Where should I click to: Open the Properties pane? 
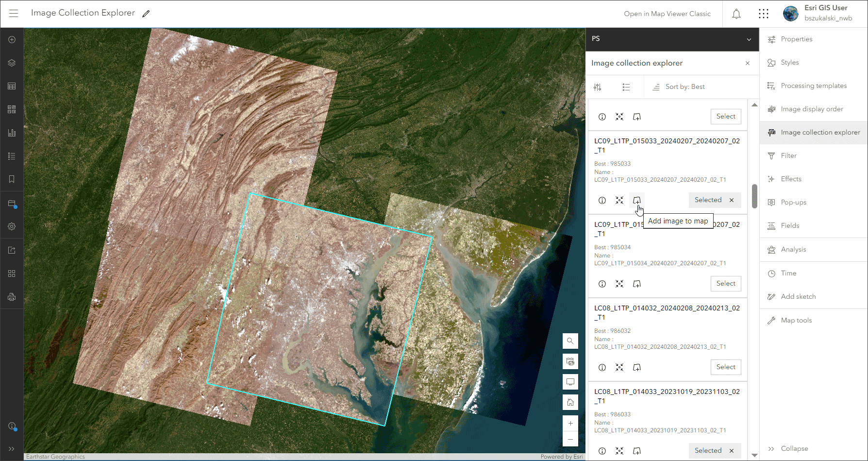coord(814,39)
